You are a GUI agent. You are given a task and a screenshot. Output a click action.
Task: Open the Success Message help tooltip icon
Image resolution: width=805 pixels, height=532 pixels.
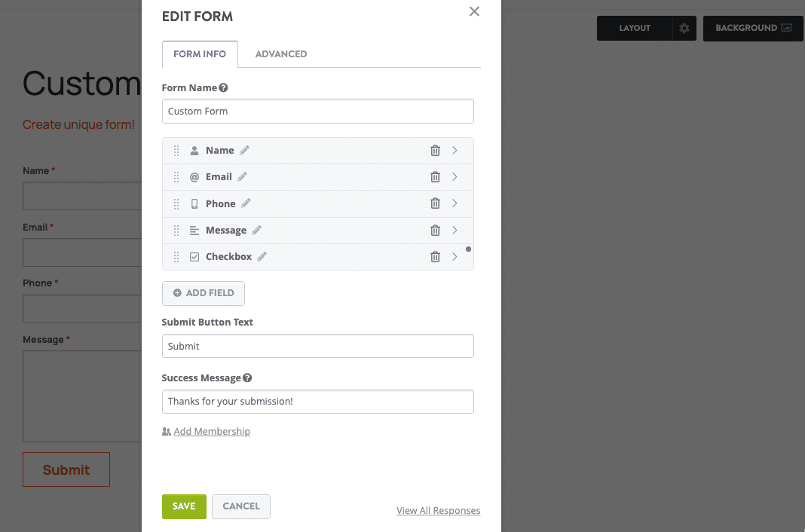(247, 378)
